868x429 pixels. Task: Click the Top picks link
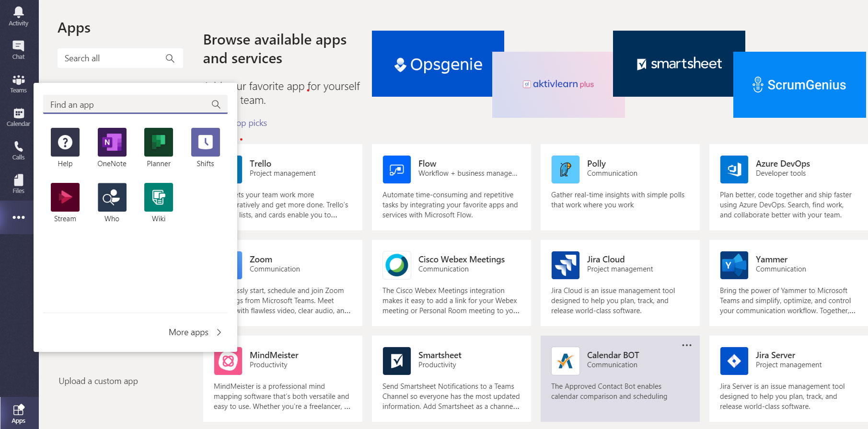click(x=252, y=123)
